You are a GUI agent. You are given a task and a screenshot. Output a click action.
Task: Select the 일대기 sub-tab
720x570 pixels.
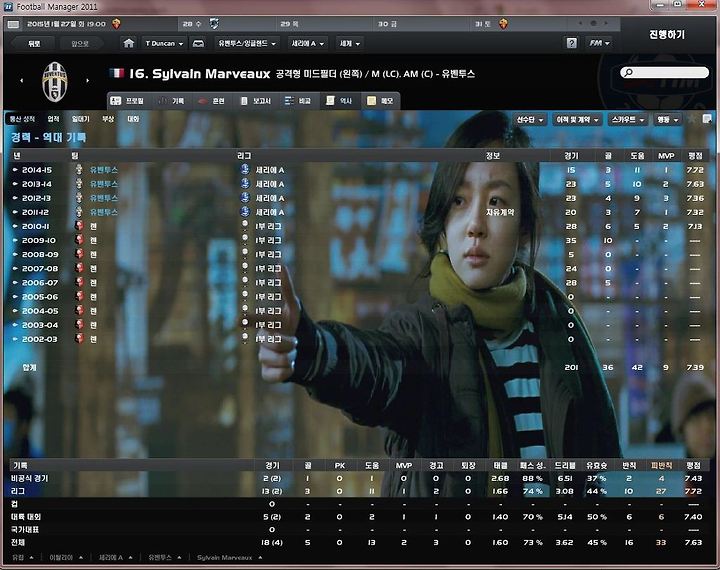81,119
